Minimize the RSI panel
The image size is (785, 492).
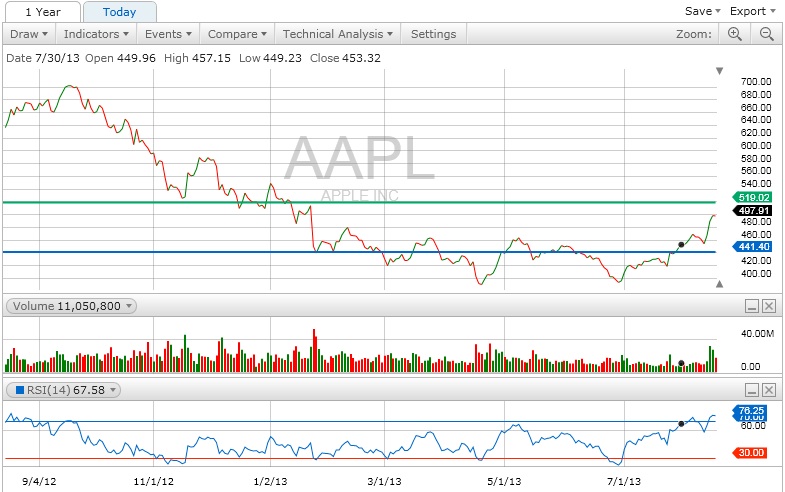click(752, 390)
